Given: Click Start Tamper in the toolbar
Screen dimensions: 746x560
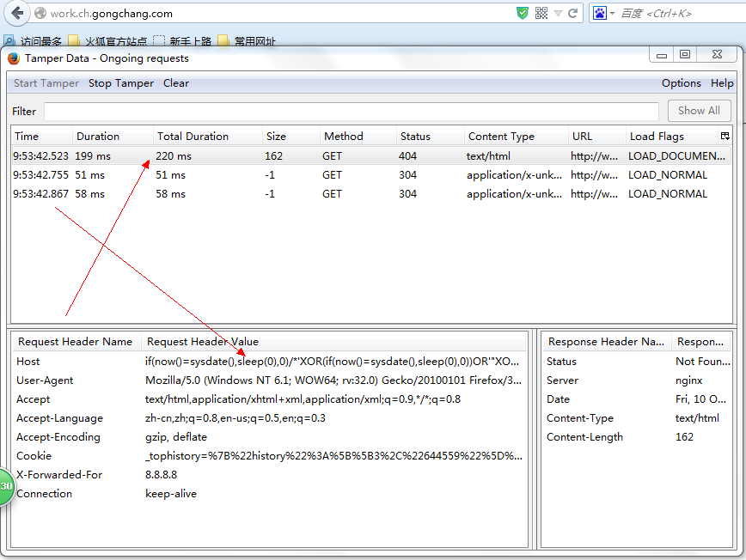Looking at the screenshot, I should pos(46,83).
